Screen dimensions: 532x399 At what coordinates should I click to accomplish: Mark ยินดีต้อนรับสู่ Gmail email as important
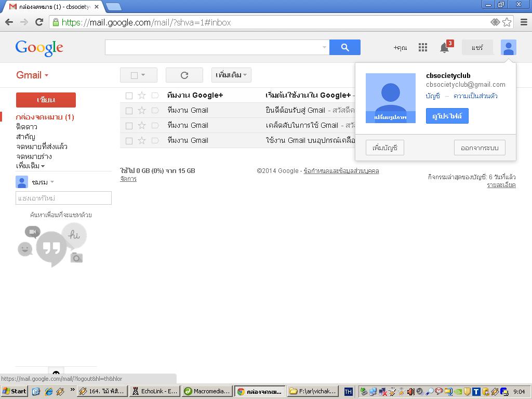[x=155, y=110]
